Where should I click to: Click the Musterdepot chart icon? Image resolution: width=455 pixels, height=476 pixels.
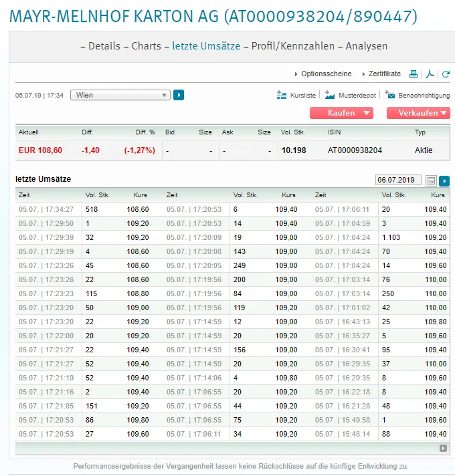coord(330,95)
